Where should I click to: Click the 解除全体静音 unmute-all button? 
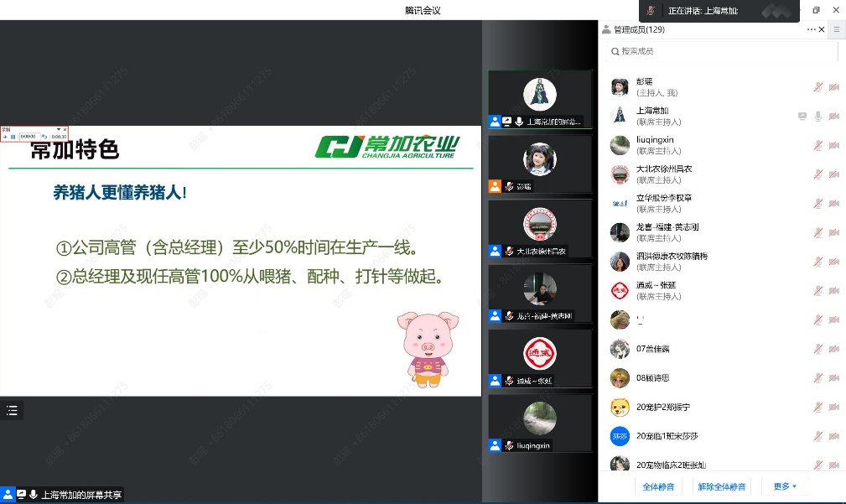tap(722, 486)
